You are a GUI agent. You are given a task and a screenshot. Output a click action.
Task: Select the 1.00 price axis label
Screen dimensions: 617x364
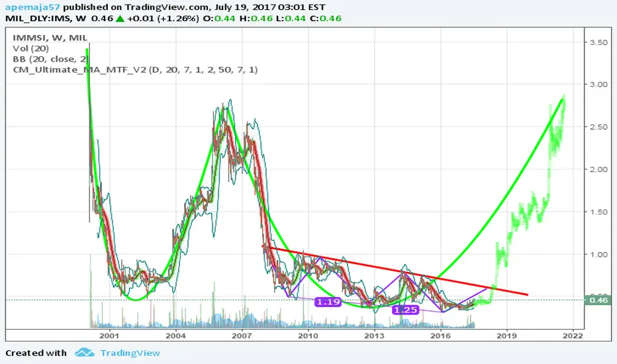(598, 255)
